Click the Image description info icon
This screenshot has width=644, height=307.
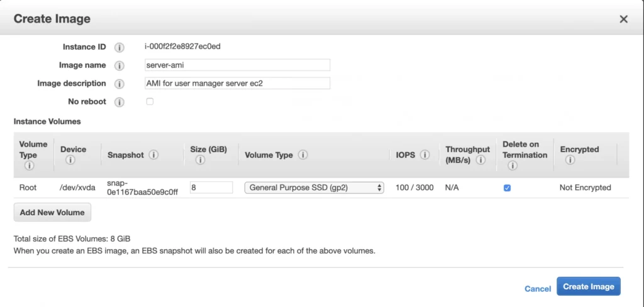point(119,84)
